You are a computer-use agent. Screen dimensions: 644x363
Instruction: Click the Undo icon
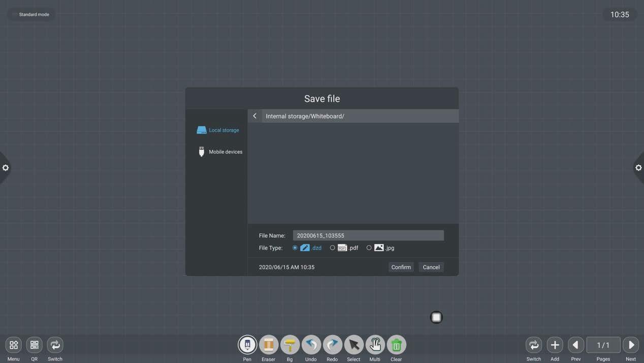(x=311, y=345)
